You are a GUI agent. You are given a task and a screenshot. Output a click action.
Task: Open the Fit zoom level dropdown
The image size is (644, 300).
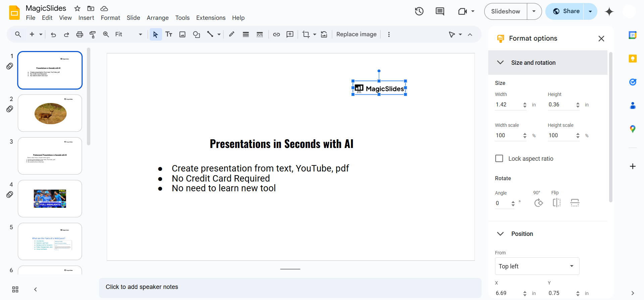pyautogui.click(x=129, y=34)
